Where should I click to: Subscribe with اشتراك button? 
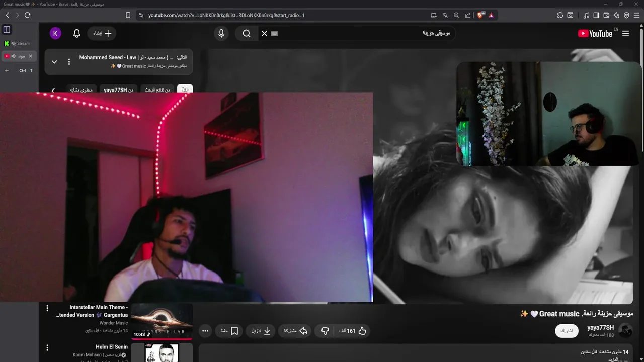pyautogui.click(x=567, y=331)
